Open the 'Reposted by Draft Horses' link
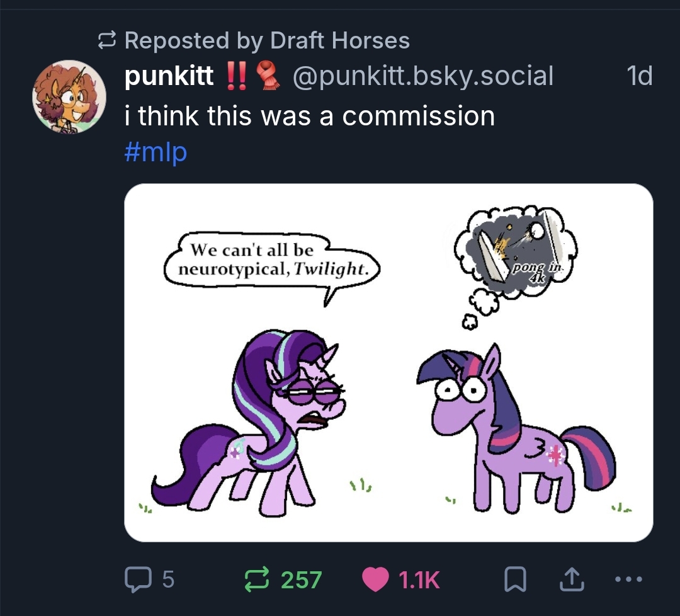This screenshot has height=616, width=680. pos(267,41)
